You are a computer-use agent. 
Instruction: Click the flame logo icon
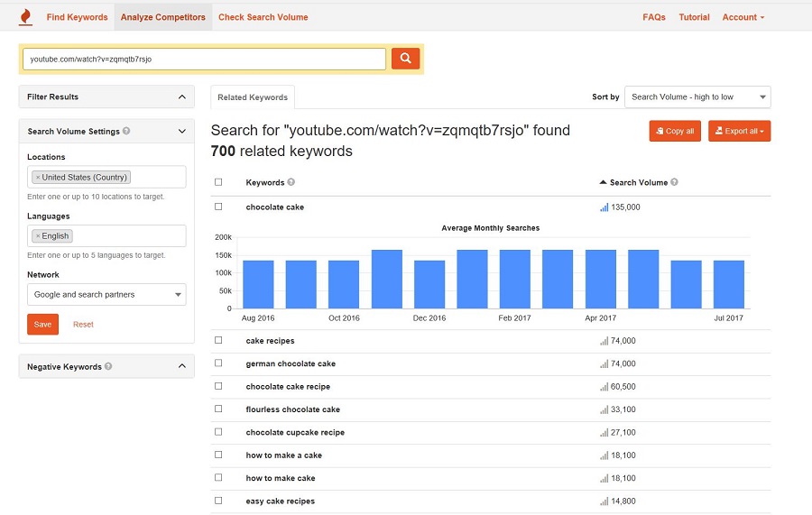tap(25, 17)
